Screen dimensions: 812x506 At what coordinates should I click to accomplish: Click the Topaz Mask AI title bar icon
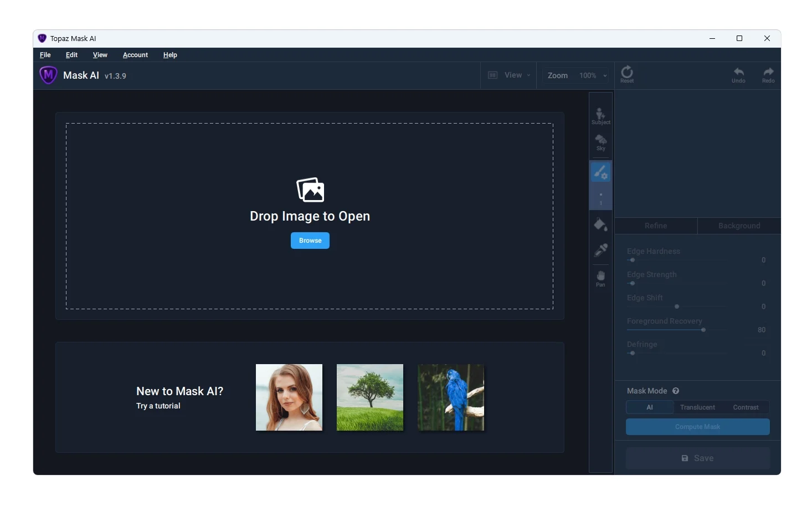[x=42, y=38]
